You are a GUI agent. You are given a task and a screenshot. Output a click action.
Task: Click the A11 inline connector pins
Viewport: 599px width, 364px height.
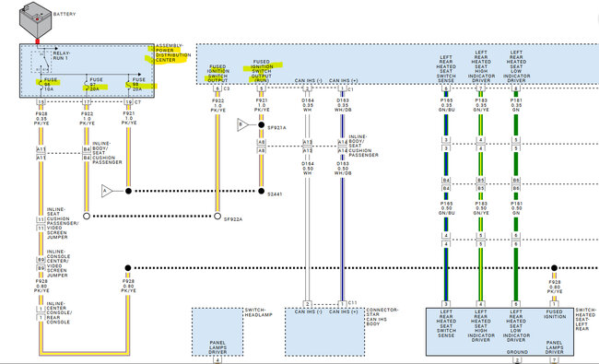(x=41, y=154)
